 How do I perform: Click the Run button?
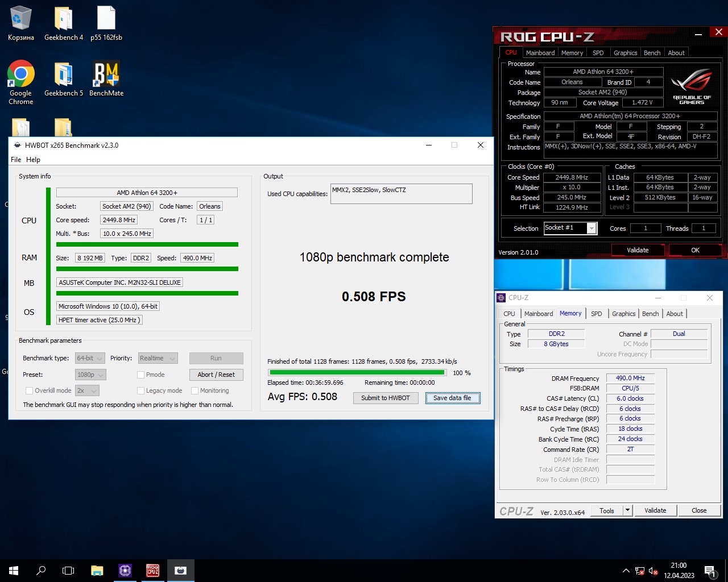point(216,358)
